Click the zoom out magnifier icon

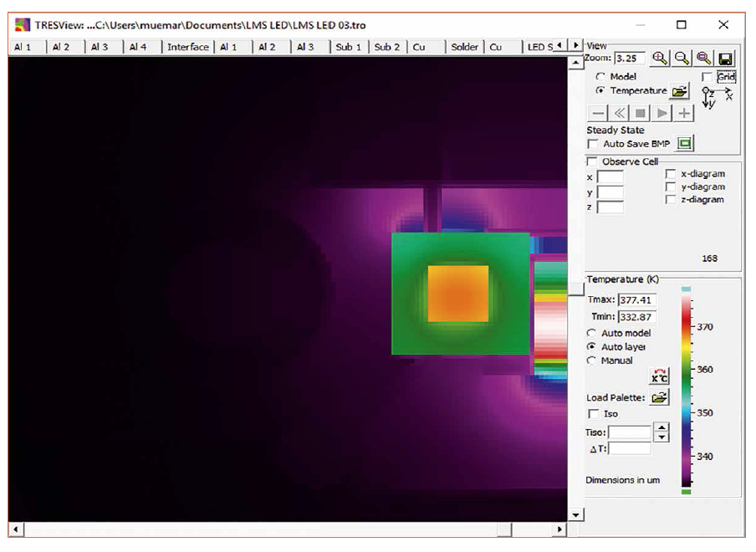[x=682, y=59]
